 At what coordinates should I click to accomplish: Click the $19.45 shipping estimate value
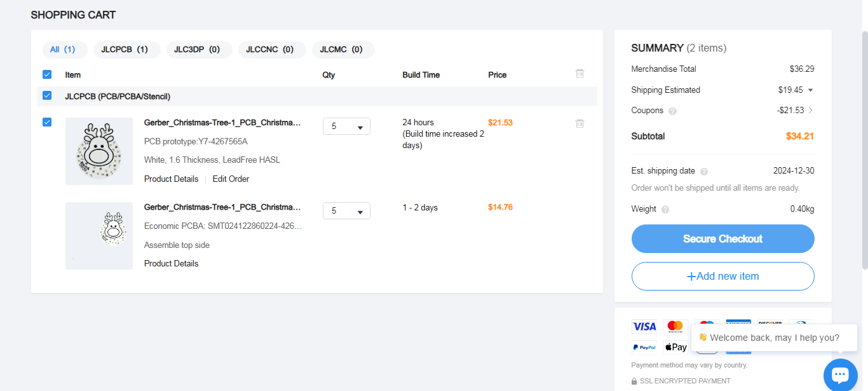pyautogui.click(x=790, y=90)
